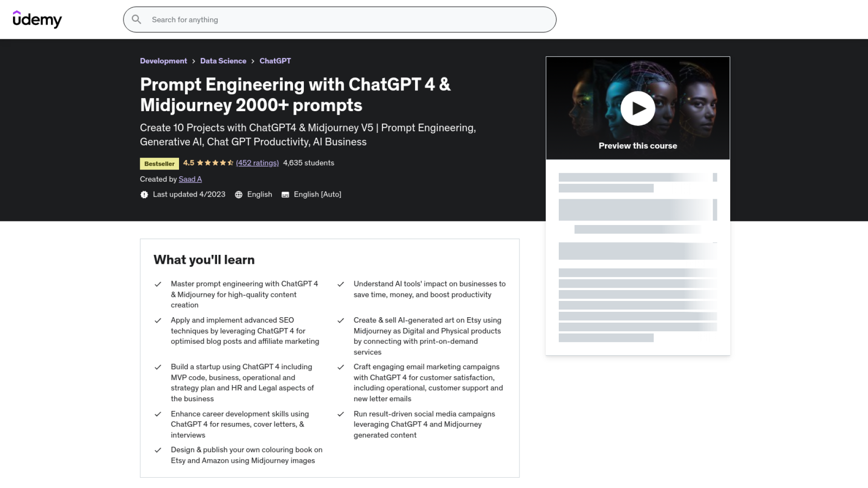Open the Development breadcrumb link

[163, 61]
